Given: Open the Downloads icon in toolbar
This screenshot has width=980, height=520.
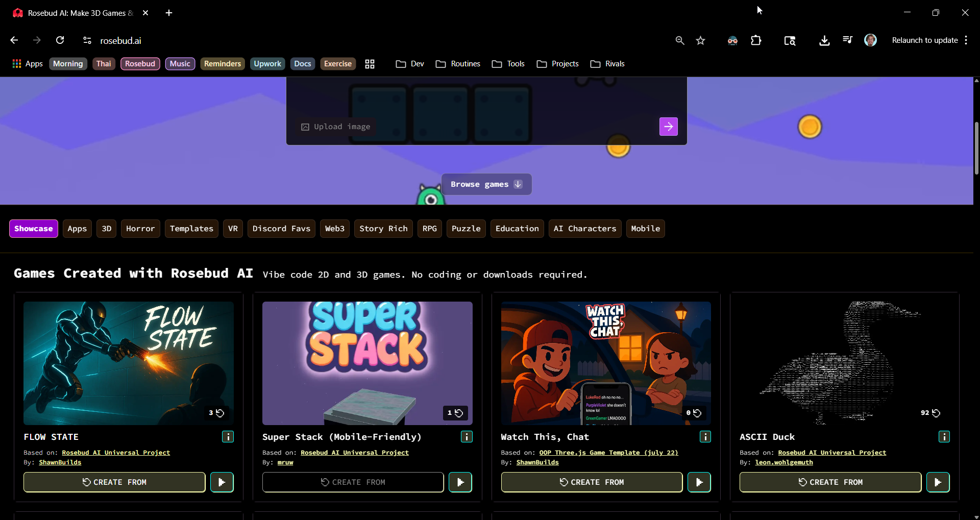Looking at the screenshot, I should pyautogui.click(x=824, y=40).
